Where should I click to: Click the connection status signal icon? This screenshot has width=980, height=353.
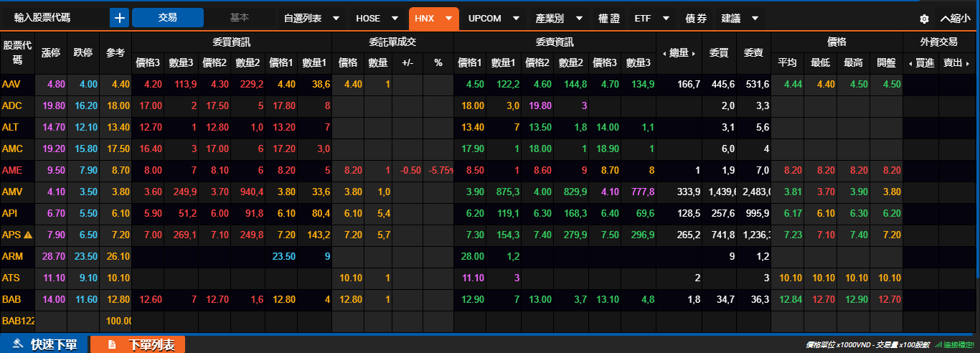tap(938, 345)
